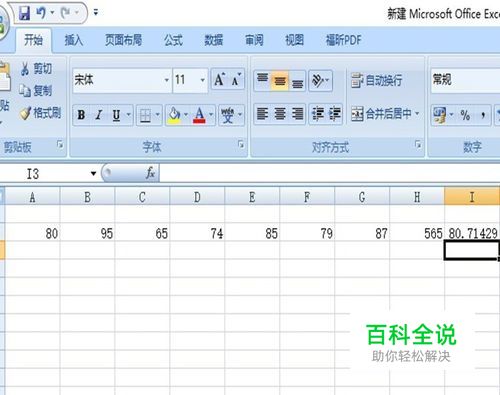Viewport: 500px width, 395px height.
Task: Open the 对齐方式 group dialog launcher
Action: coord(418,144)
